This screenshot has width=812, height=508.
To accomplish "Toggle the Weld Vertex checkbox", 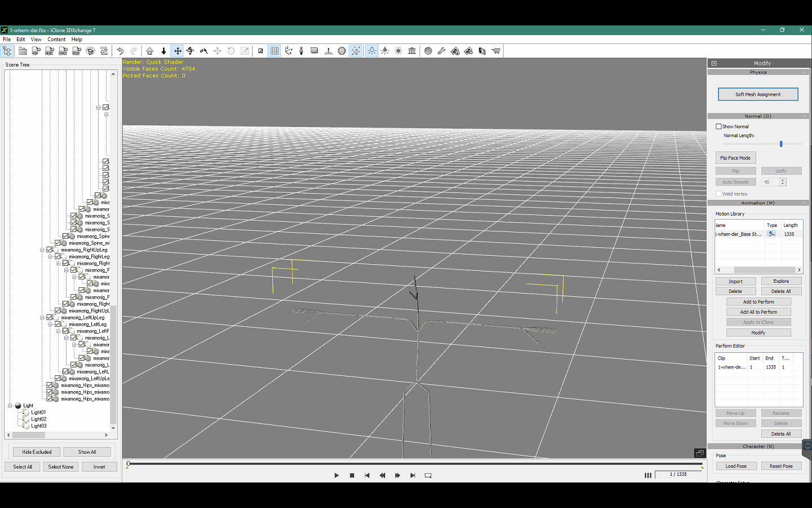I will [x=719, y=194].
